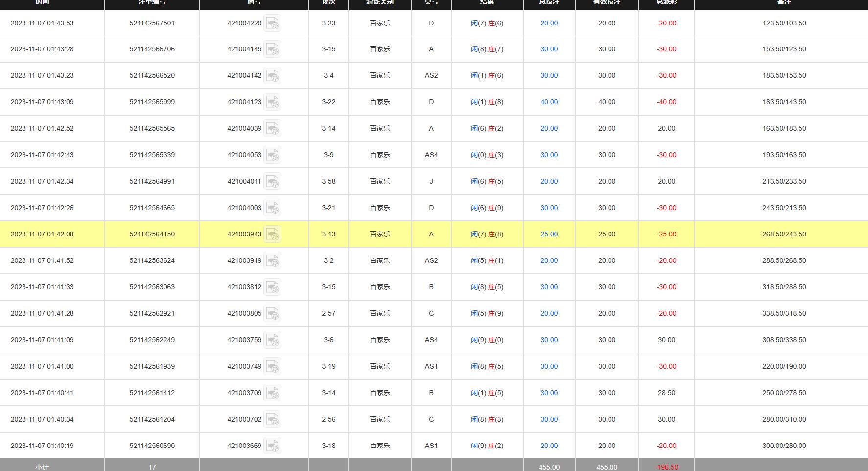Select balance note 338.50/318.50
Viewport: 868px width, 471px height.
pyautogui.click(x=784, y=313)
